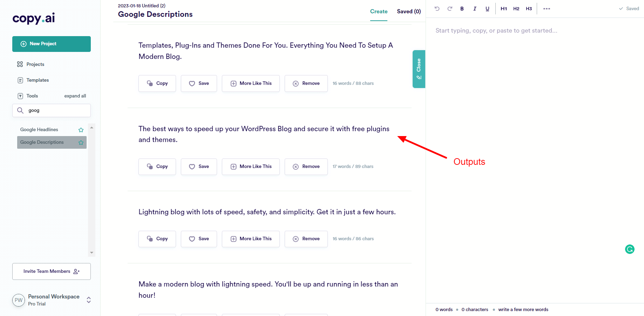Click the redo arrow in editor toolbar
The image size is (644, 316).
(450, 9)
